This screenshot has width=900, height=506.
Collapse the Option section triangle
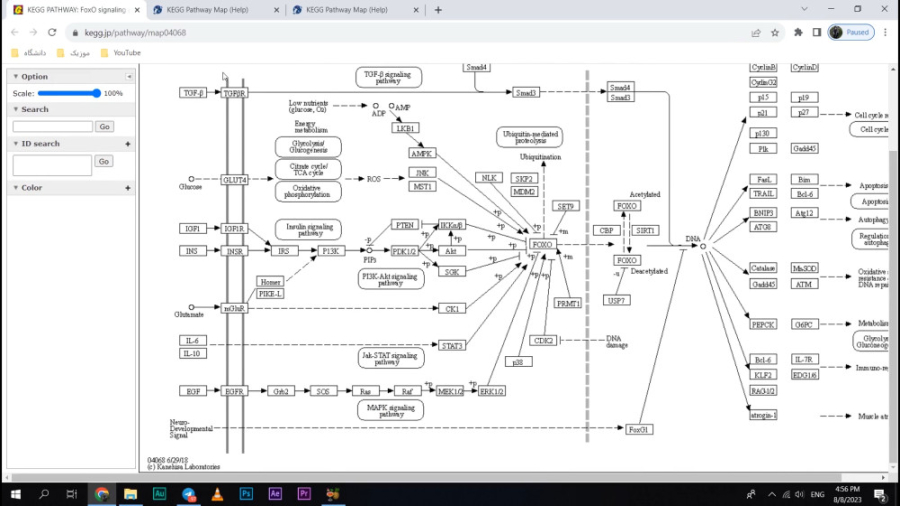pos(15,77)
